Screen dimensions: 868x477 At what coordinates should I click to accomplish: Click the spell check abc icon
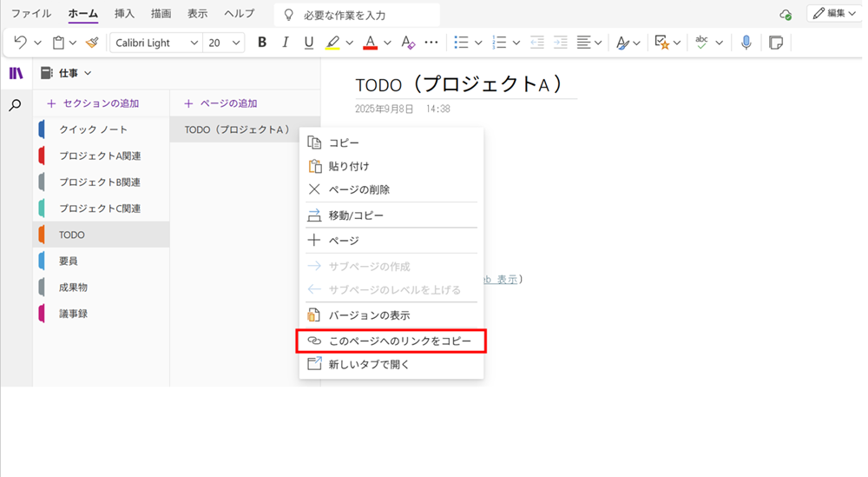(701, 42)
